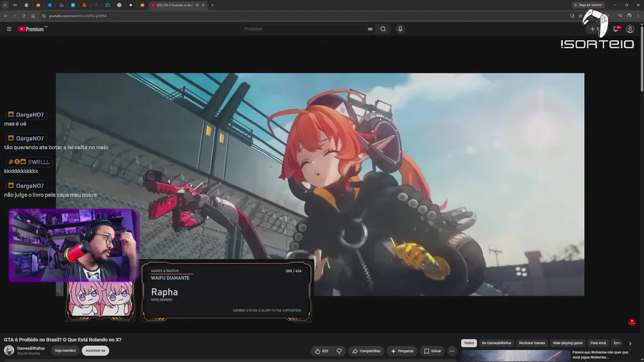Open the Games&Waifus channel avatar
This screenshot has height=362, width=644.
pos(9,350)
